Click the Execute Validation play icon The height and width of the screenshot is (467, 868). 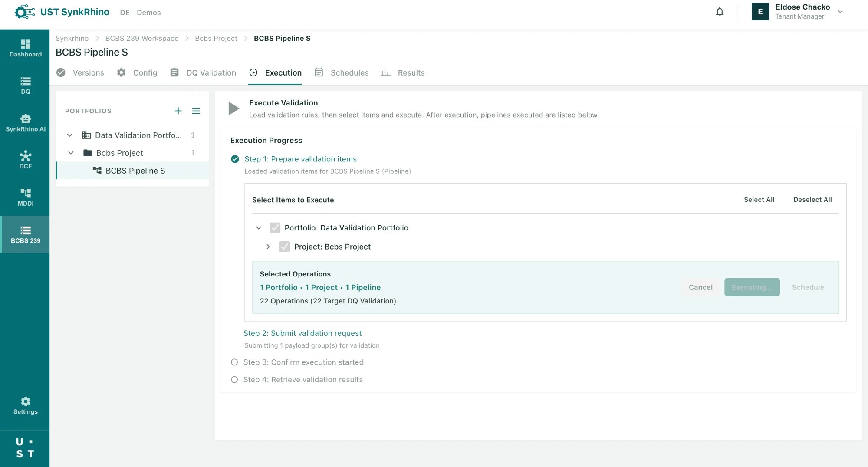pyautogui.click(x=233, y=109)
